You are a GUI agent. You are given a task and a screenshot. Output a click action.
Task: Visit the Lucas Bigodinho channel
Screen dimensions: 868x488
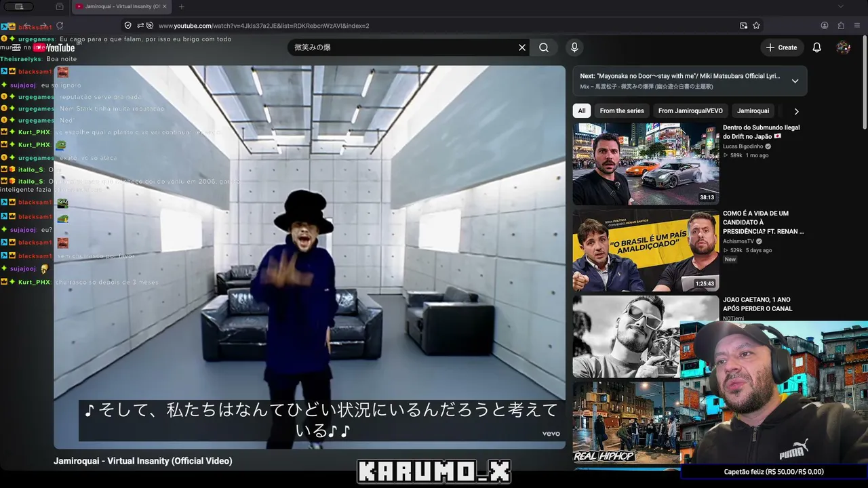pos(743,146)
